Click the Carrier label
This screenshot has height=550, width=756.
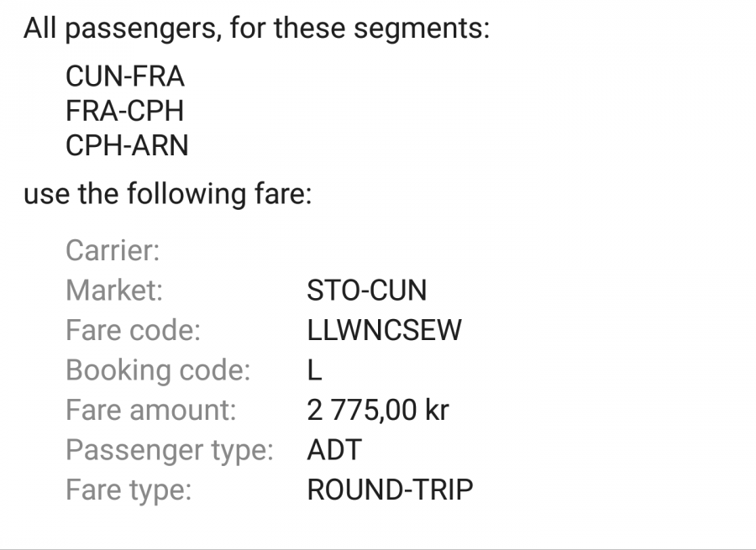coord(113,250)
